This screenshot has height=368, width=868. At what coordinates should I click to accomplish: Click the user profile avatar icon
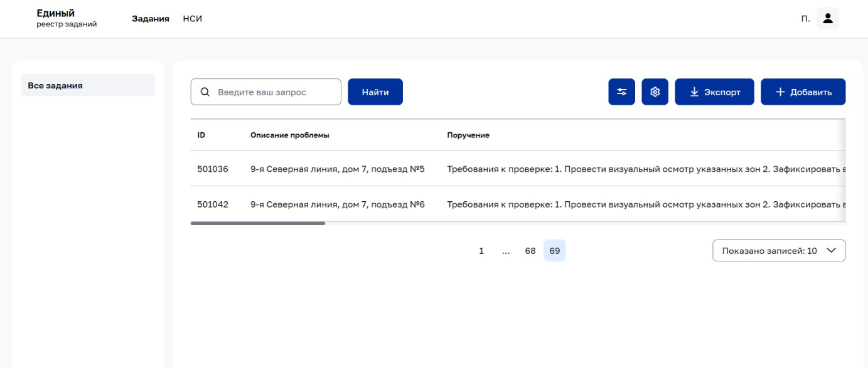pos(828,18)
